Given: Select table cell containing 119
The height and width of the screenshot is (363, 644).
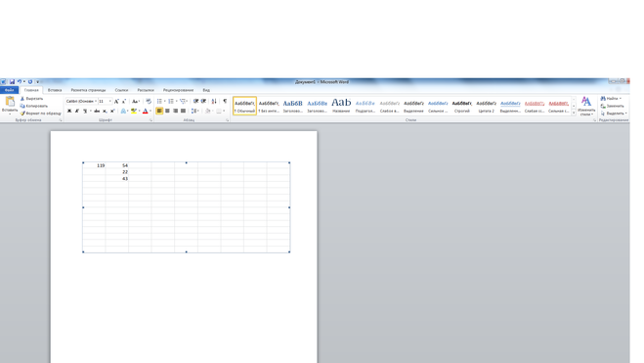Looking at the screenshot, I should point(94,165).
